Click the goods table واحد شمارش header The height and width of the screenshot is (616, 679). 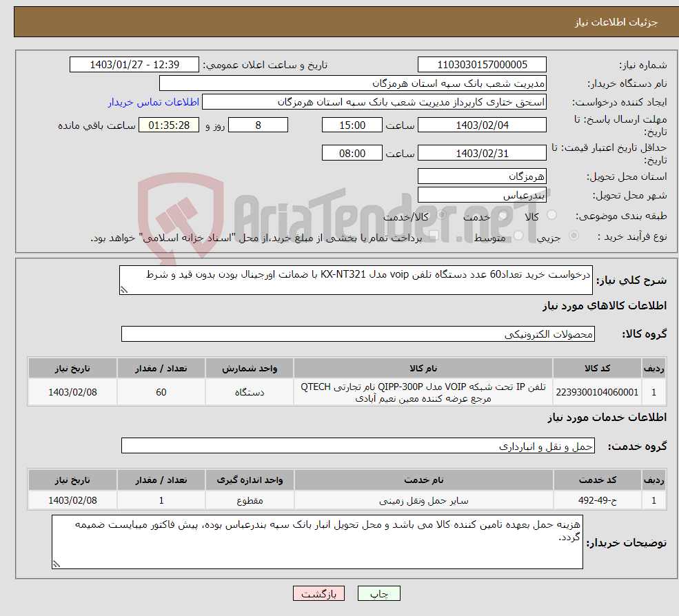click(x=250, y=368)
